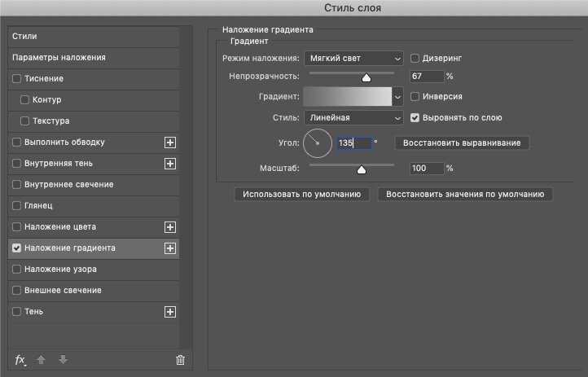Open the Стиль Линейная dropdown
The height and width of the screenshot is (377, 588).
[353, 118]
